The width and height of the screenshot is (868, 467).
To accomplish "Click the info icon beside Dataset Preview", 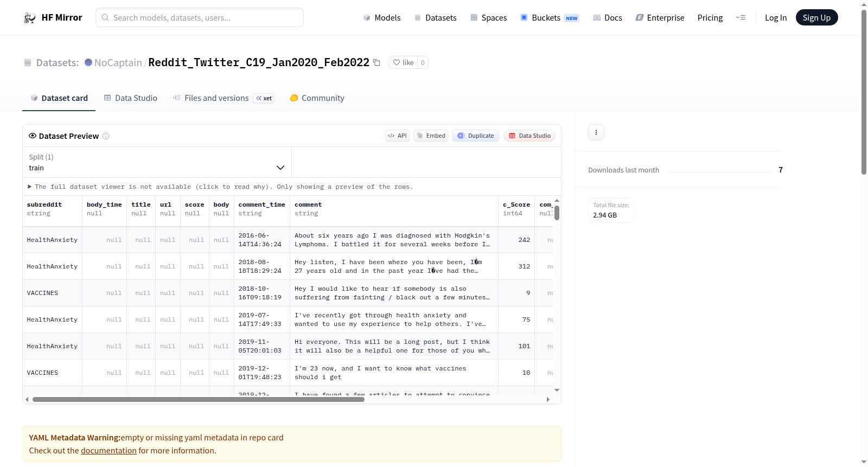I will [106, 136].
